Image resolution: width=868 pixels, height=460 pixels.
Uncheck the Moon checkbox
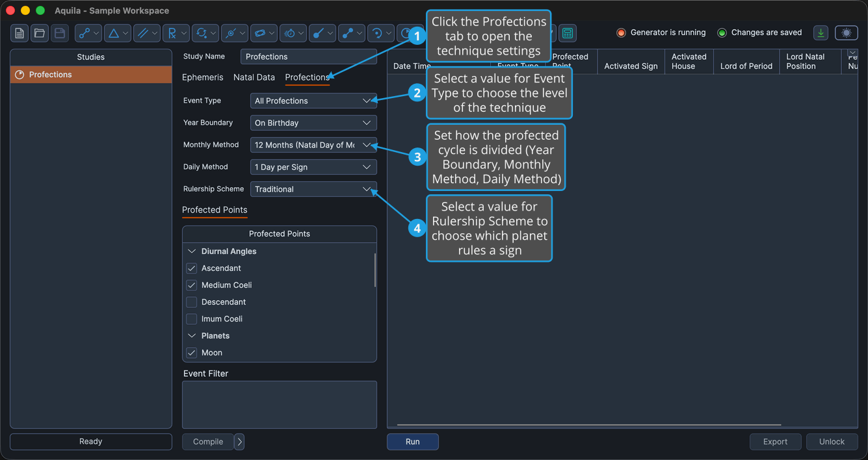click(x=191, y=353)
